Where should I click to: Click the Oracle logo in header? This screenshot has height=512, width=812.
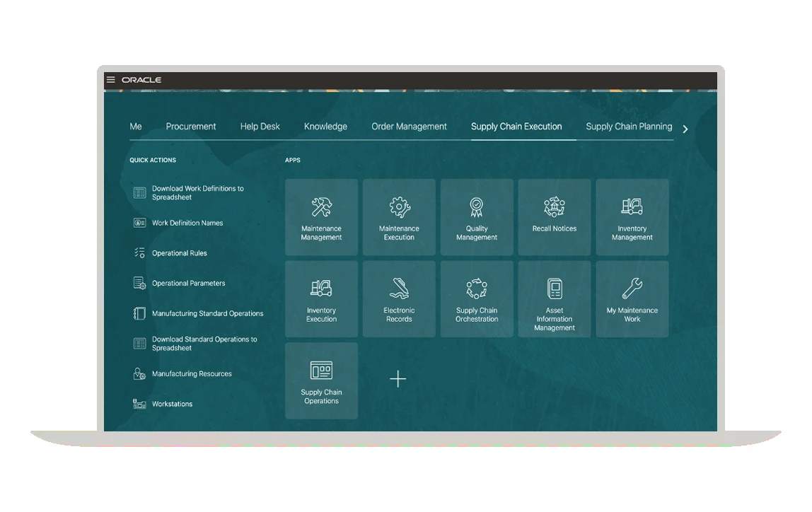[141, 80]
